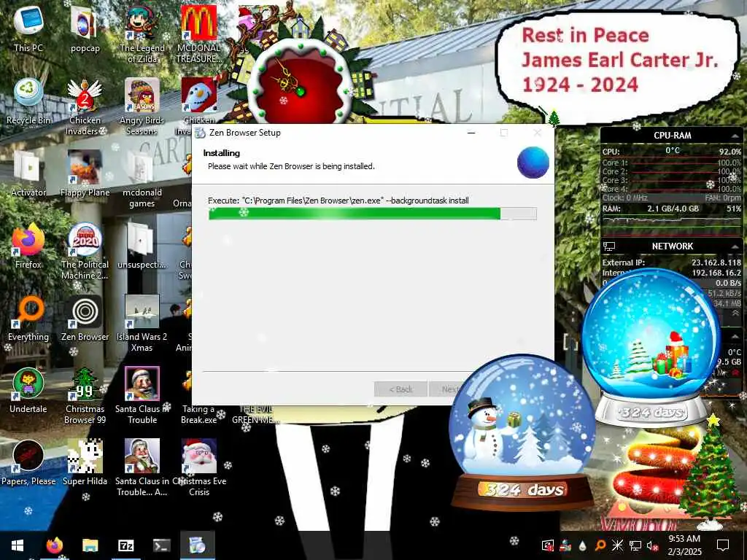
Task: Launch Island Wars 2 Xmas
Action: (x=142, y=323)
